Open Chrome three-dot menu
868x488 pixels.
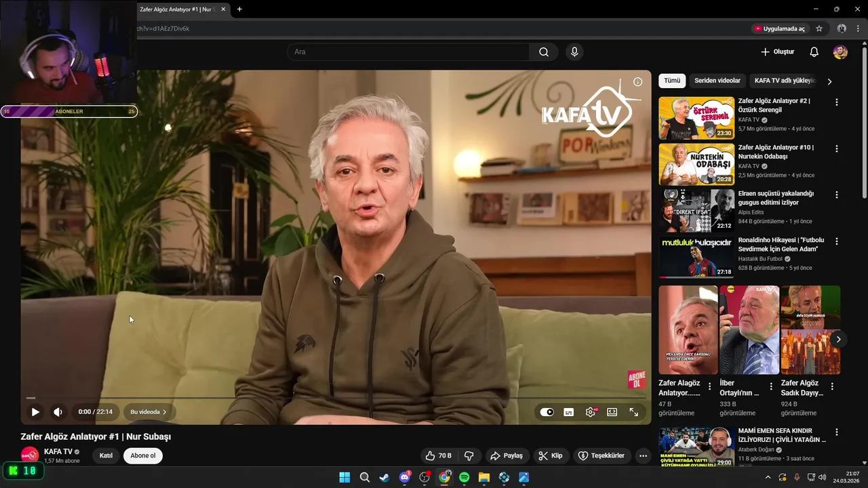tap(858, 28)
